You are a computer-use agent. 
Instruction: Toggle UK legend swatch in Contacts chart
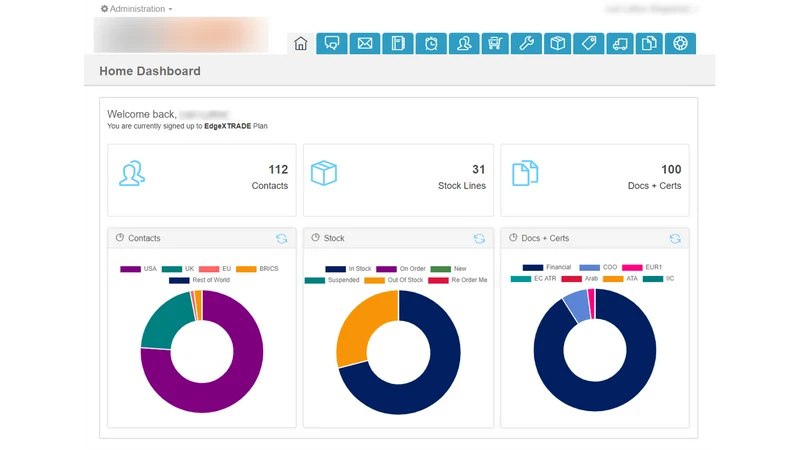click(x=172, y=269)
